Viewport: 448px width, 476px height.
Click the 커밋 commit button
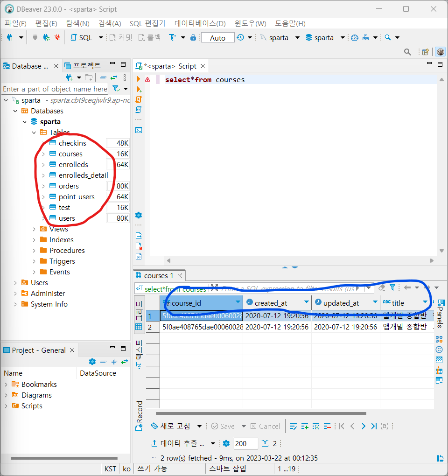(x=121, y=37)
